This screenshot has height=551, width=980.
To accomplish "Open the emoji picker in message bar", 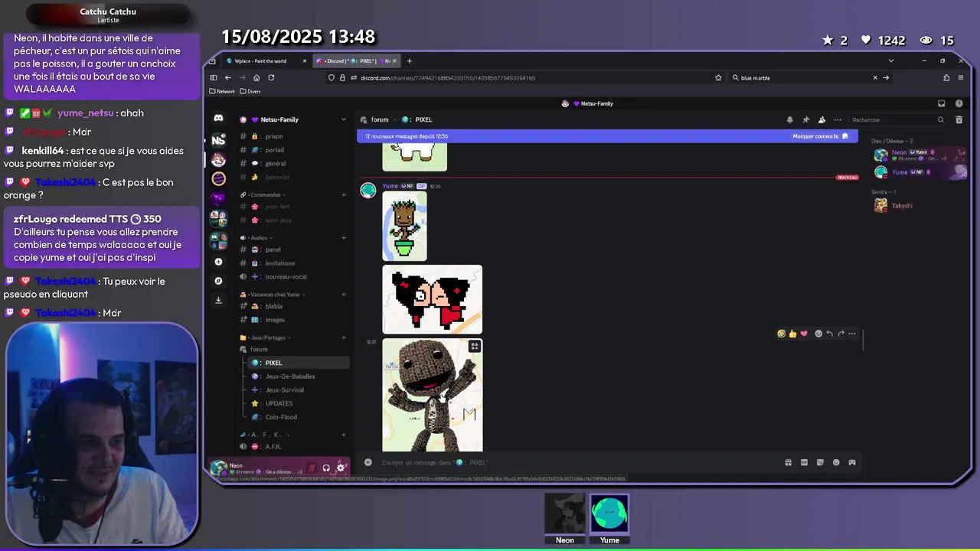I will (x=836, y=462).
